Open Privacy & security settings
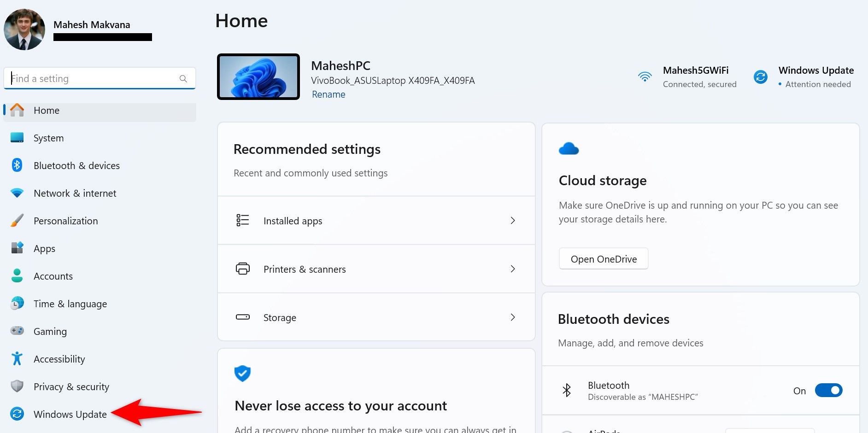The height and width of the screenshot is (433, 868). (100, 387)
